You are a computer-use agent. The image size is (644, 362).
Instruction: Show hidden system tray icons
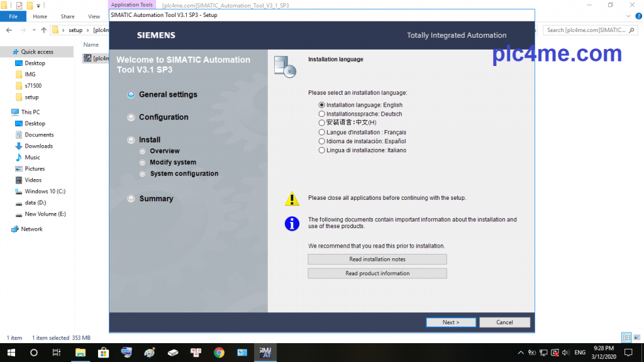click(x=521, y=353)
